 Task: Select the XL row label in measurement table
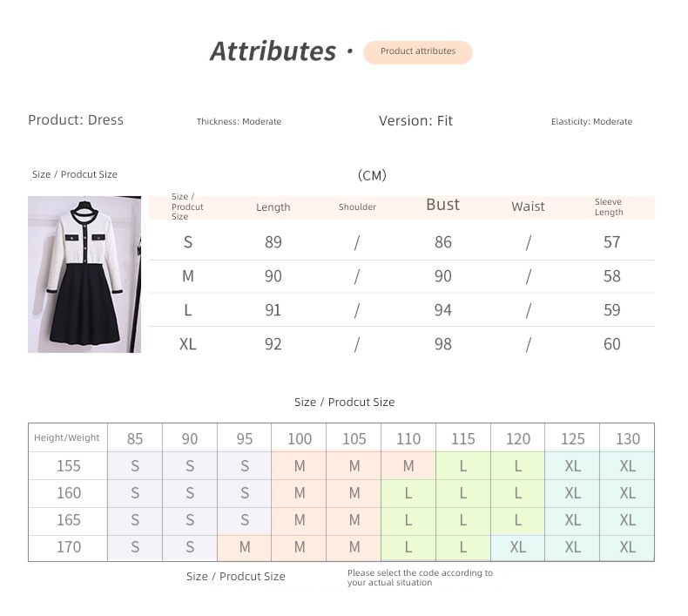[188, 344]
